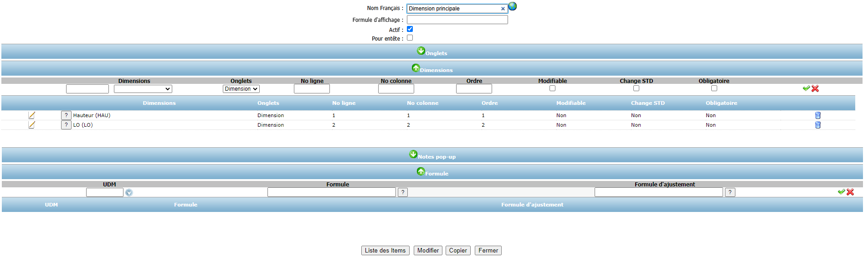Edit the Hauteur (HAU) row pencil icon
This screenshot has width=868, height=263.
point(31,115)
